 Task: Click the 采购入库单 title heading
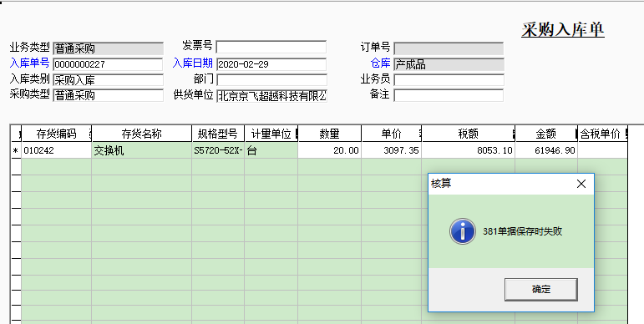coord(563,30)
